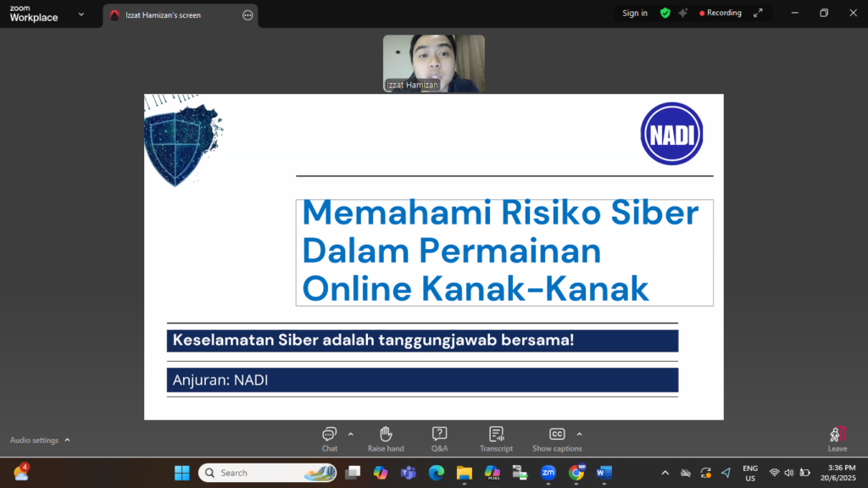Open Google Chrome from the taskbar
The height and width of the screenshot is (488, 868).
[576, 473]
